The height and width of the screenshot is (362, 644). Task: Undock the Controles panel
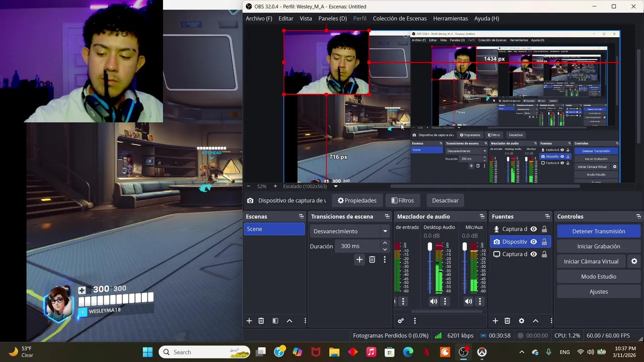[x=638, y=217]
